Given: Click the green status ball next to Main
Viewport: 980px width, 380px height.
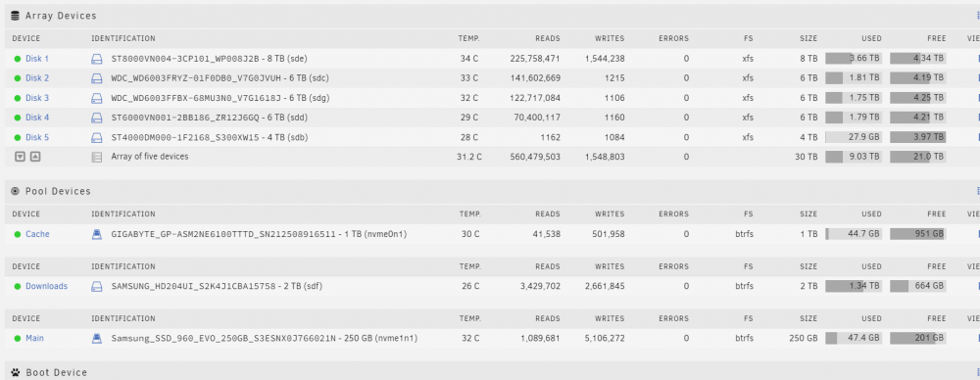Looking at the screenshot, I should point(18,338).
